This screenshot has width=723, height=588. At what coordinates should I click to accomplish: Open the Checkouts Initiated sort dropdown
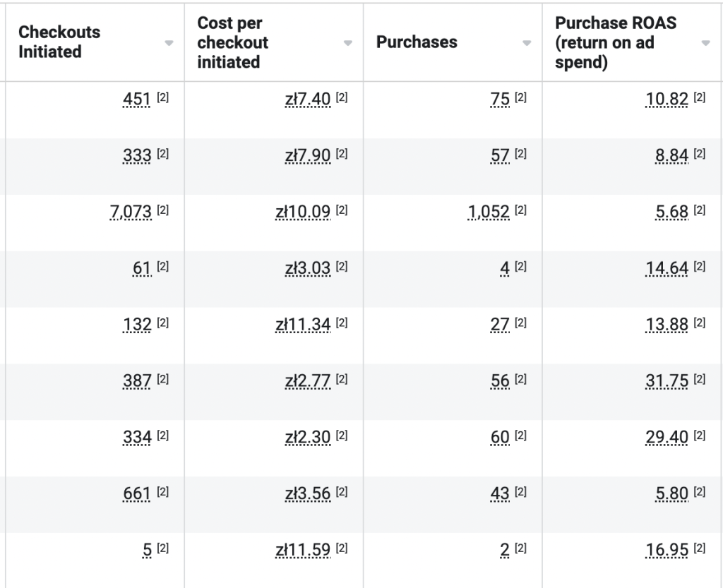click(169, 42)
